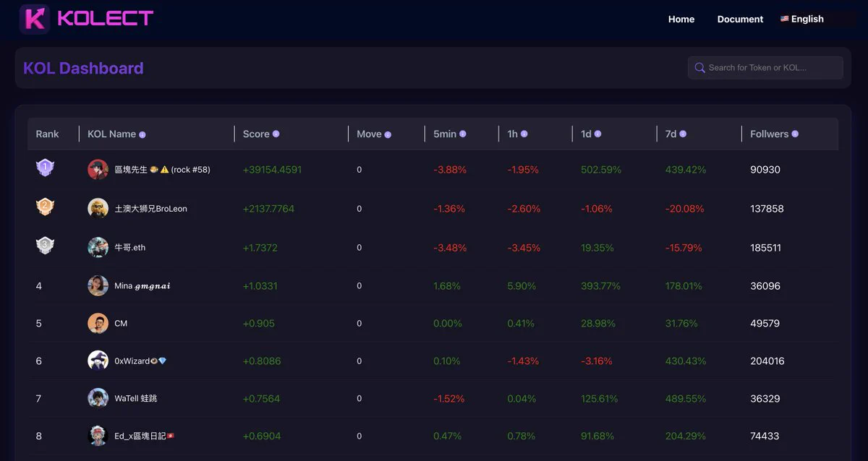Select 1d value 502.59%
The width and height of the screenshot is (868, 461).
601,170
